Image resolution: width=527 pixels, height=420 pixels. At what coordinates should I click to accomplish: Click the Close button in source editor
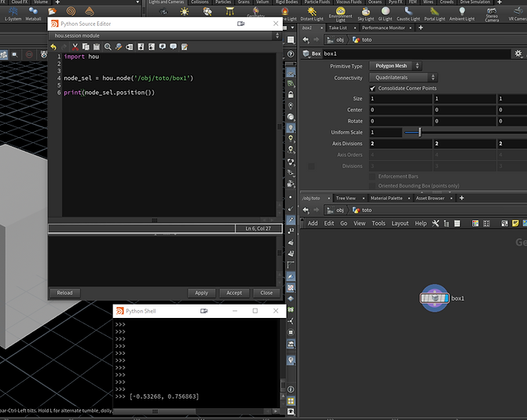click(266, 293)
